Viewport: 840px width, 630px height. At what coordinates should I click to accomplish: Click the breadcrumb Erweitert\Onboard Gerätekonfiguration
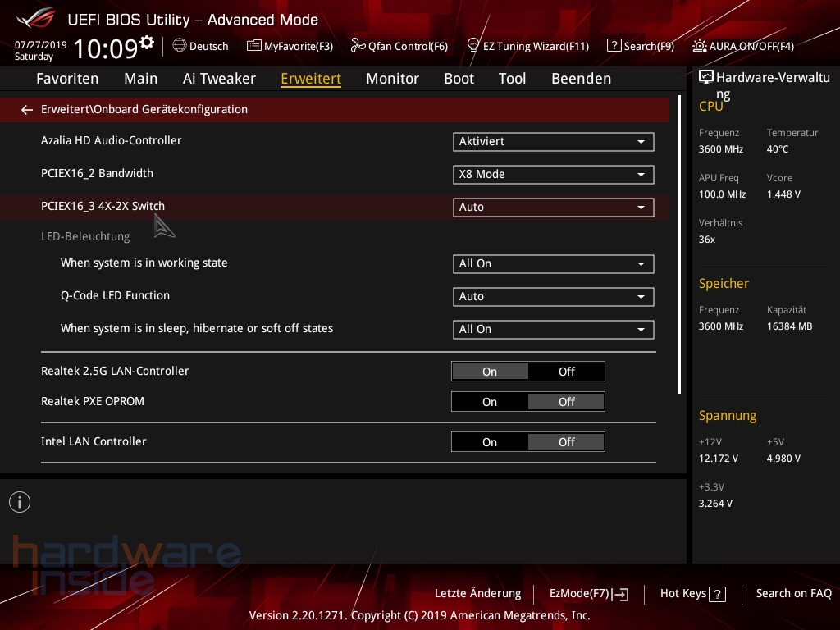click(144, 109)
